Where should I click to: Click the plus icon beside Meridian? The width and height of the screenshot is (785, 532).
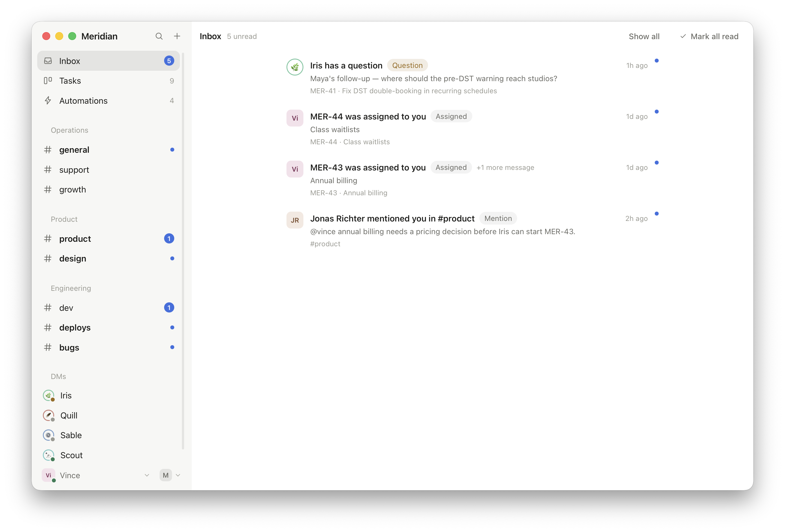pyautogui.click(x=177, y=36)
